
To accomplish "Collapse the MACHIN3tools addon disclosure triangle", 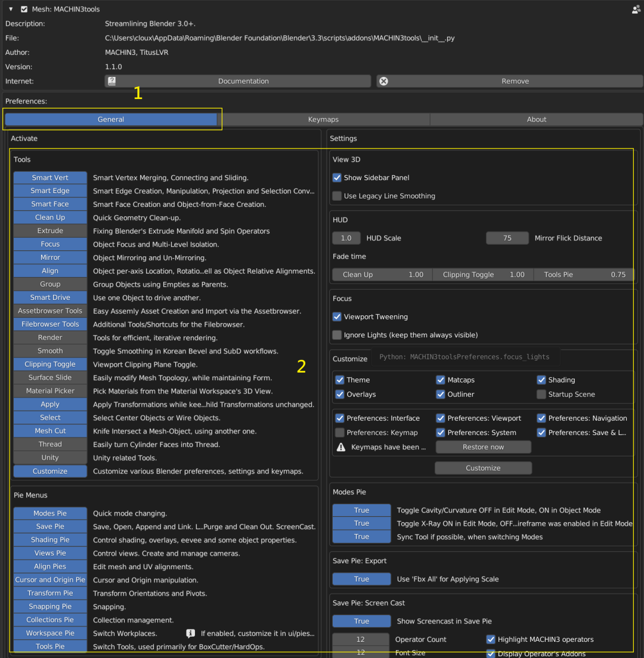I will (11, 9).
